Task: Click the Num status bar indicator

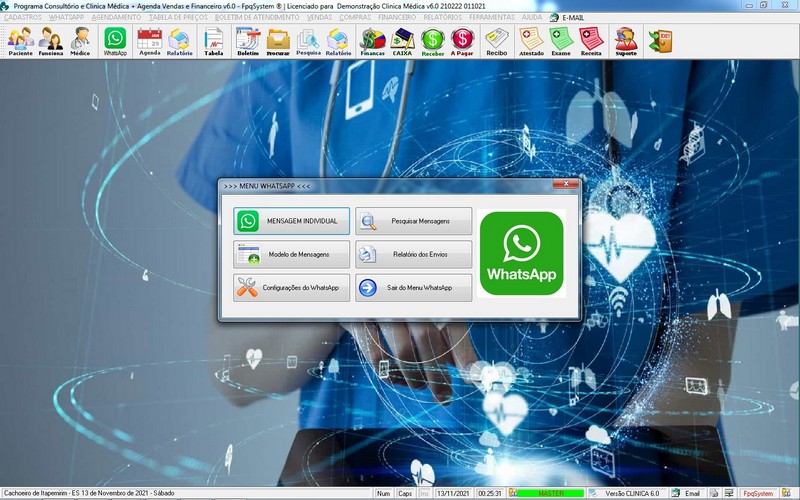Action: pyautogui.click(x=383, y=493)
